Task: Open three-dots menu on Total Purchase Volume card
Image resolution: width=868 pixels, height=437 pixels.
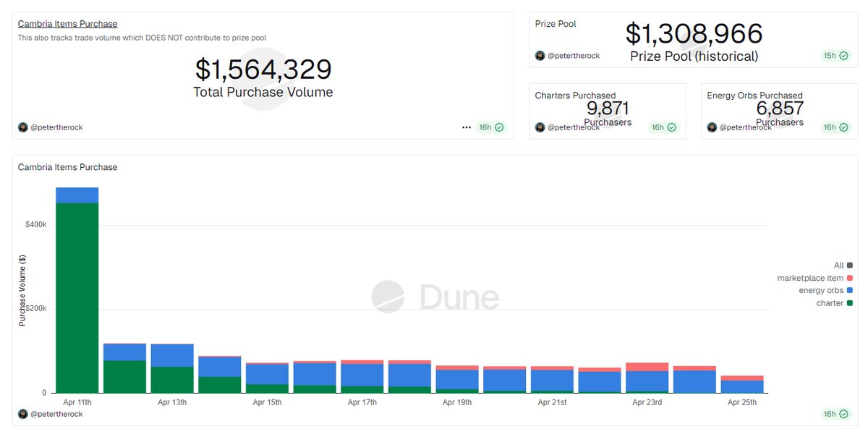Action: coord(467,127)
